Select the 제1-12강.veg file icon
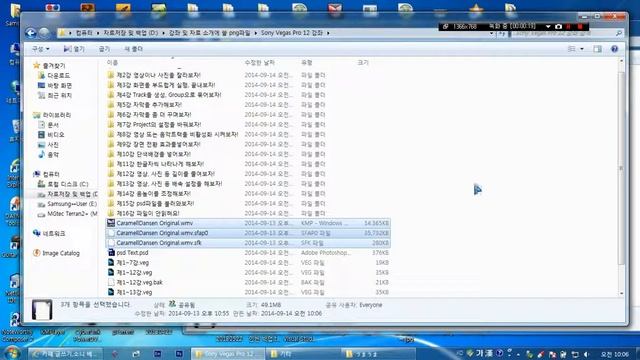This screenshot has width=640, height=360. coord(111,272)
